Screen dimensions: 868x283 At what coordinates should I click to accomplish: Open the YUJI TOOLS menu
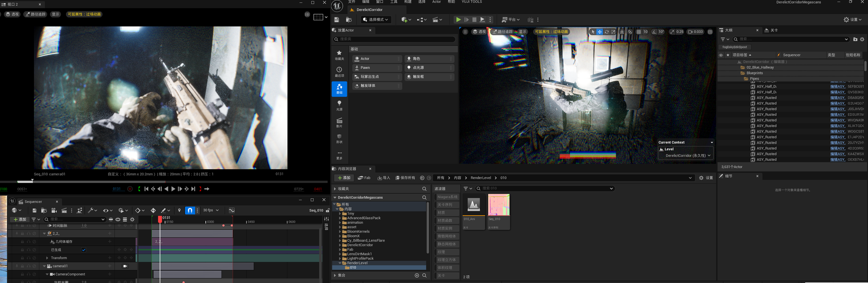pos(472,2)
